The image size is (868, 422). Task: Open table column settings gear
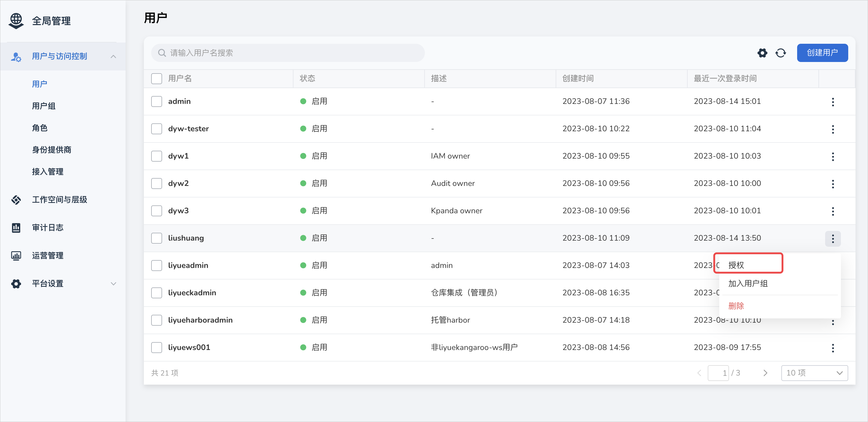pos(762,53)
